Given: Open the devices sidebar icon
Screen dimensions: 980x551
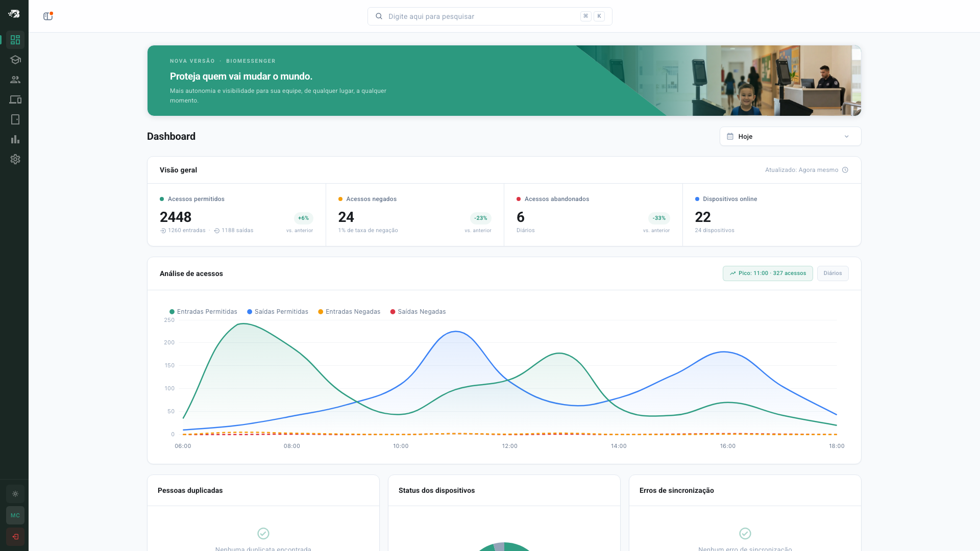Looking at the screenshot, I should click(x=15, y=99).
